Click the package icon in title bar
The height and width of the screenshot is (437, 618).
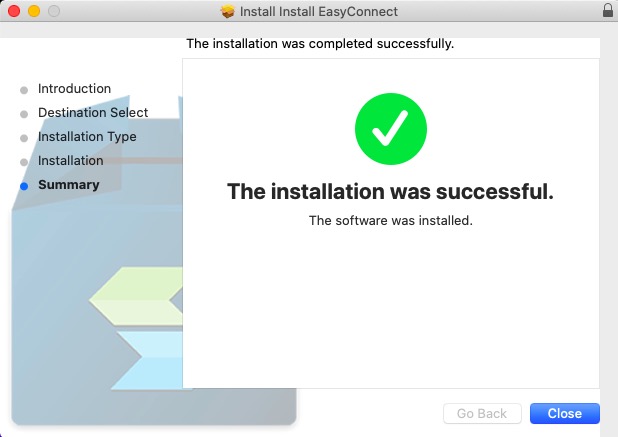(x=227, y=11)
